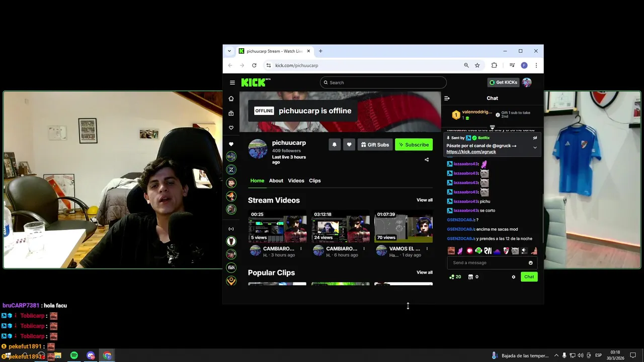Open Following heart outline in sidebar

pos(231,128)
